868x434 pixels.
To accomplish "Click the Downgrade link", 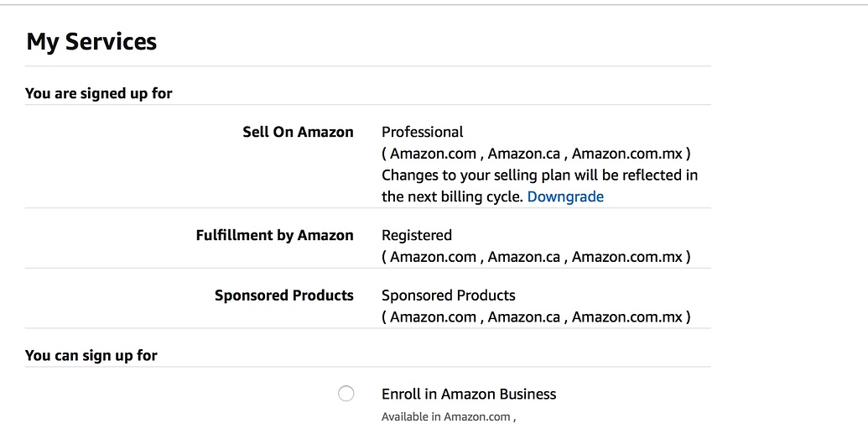I will point(565,196).
